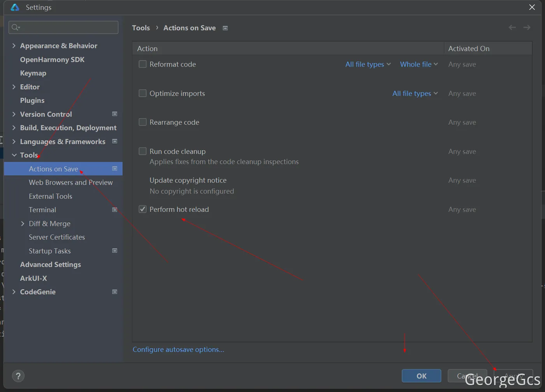Click the forward navigation arrow icon
Viewport: 545px width, 392px height.
point(527,28)
